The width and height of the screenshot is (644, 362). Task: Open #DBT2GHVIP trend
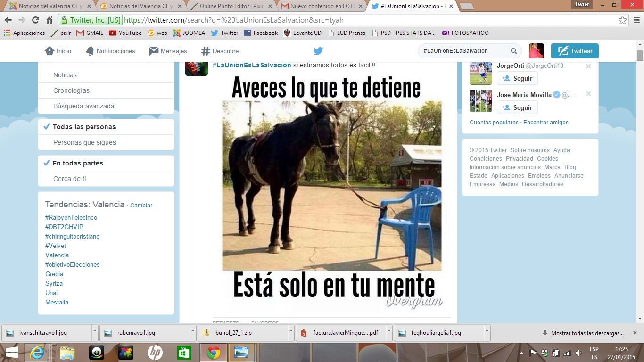pyautogui.click(x=64, y=227)
